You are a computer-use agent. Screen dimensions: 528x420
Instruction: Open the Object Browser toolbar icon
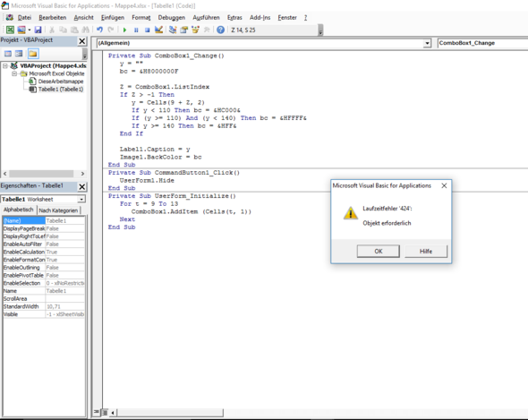[x=195, y=30]
